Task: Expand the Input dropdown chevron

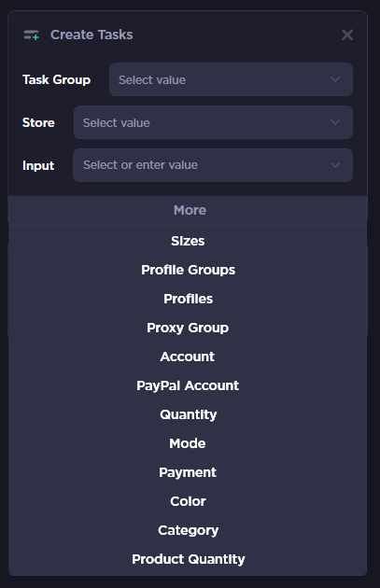Action: coord(335,165)
